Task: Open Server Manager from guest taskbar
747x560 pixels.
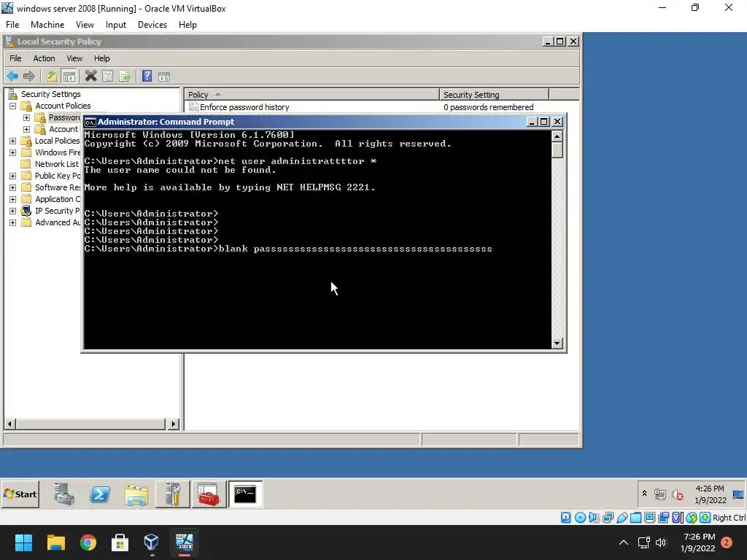Action: pos(64,494)
